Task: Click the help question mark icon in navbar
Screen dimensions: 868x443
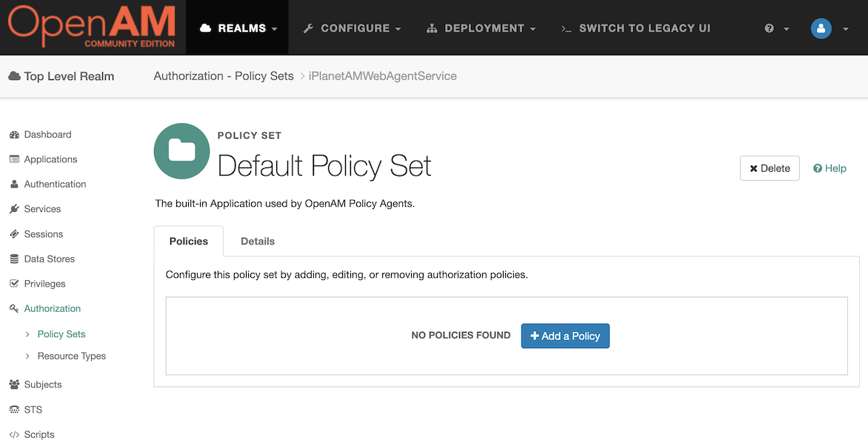Action: click(769, 28)
